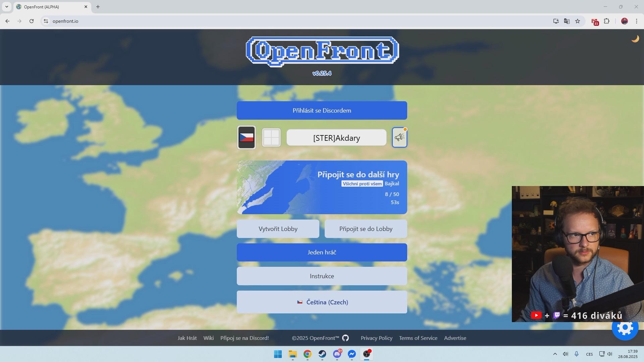Image resolution: width=644 pixels, height=362 pixels.
Task: Go back in browser history
Action: click(7, 21)
